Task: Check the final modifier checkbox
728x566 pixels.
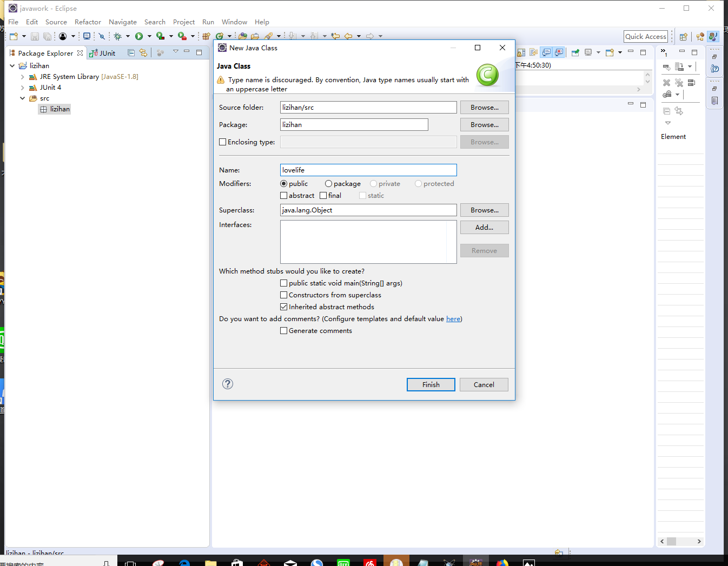Action: click(x=323, y=196)
